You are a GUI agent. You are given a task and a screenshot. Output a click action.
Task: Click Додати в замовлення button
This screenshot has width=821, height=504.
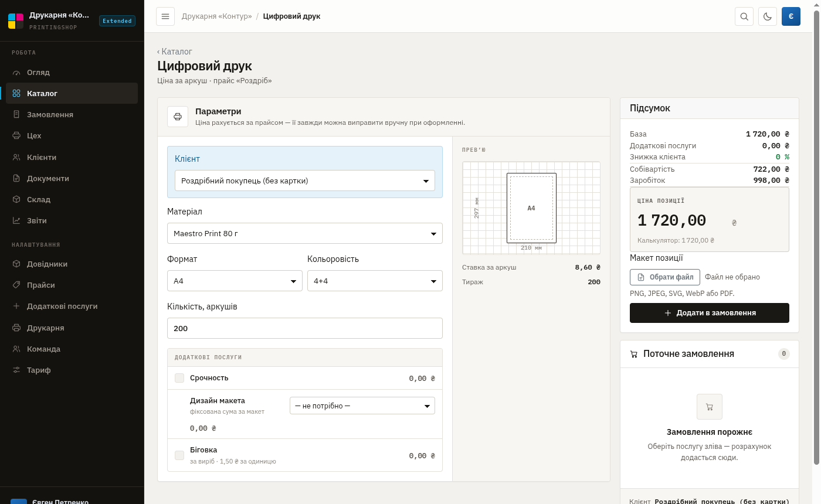pyautogui.click(x=710, y=313)
